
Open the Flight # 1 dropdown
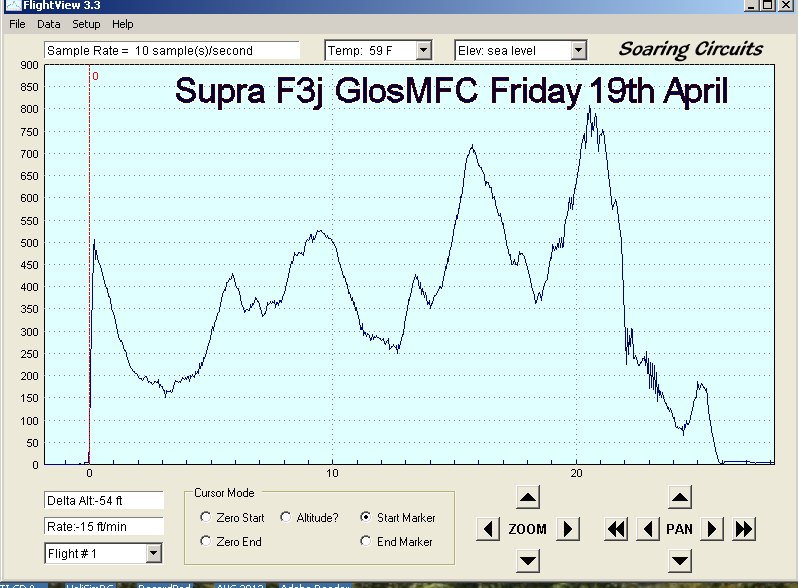pyautogui.click(x=154, y=553)
